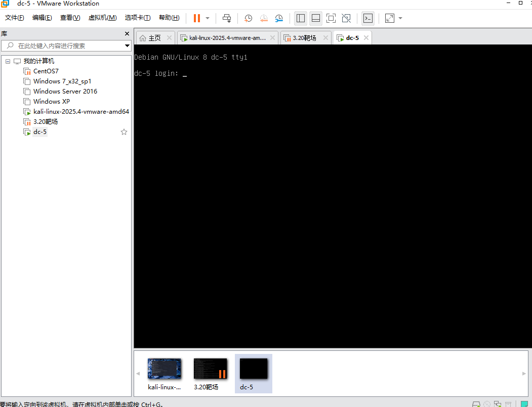
Task: Select 3.20靶场 in the library tree
Action: (46, 122)
